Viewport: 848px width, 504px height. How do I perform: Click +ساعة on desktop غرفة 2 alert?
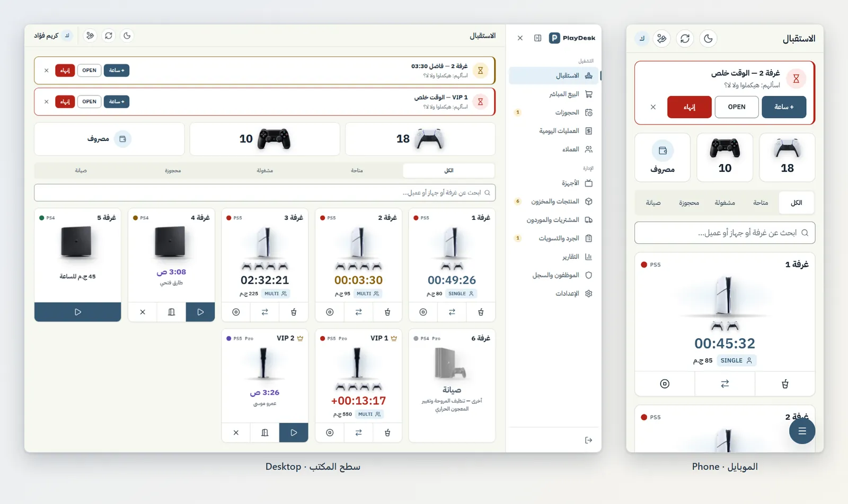[117, 70]
